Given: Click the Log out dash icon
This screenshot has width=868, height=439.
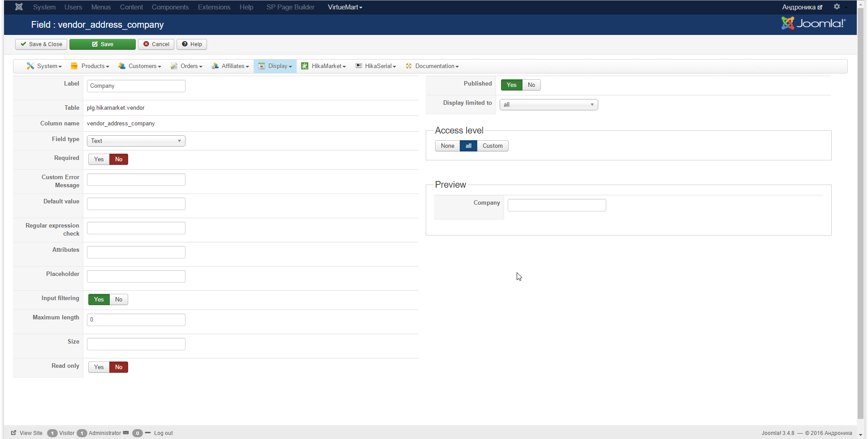Looking at the screenshot, I should 148,433.
